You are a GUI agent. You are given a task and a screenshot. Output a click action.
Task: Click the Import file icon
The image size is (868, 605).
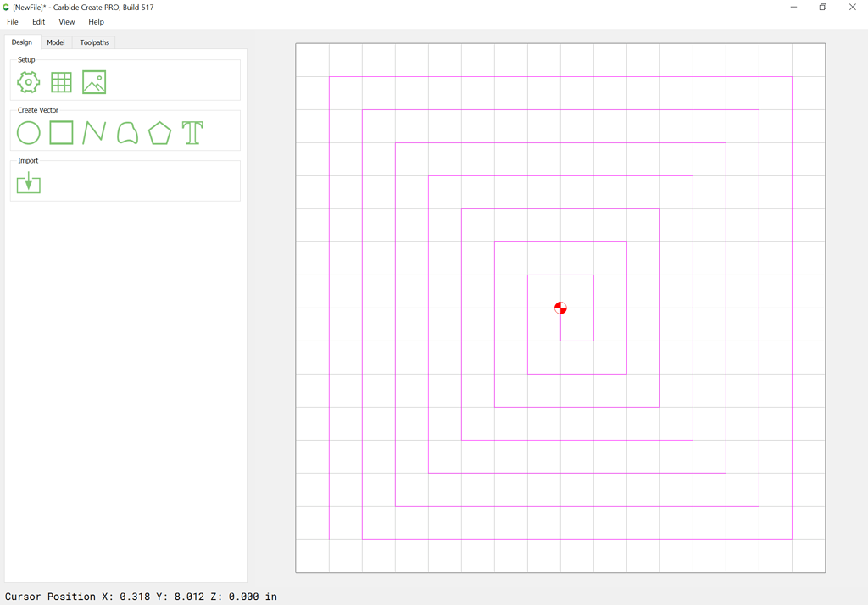click(29, 183)
